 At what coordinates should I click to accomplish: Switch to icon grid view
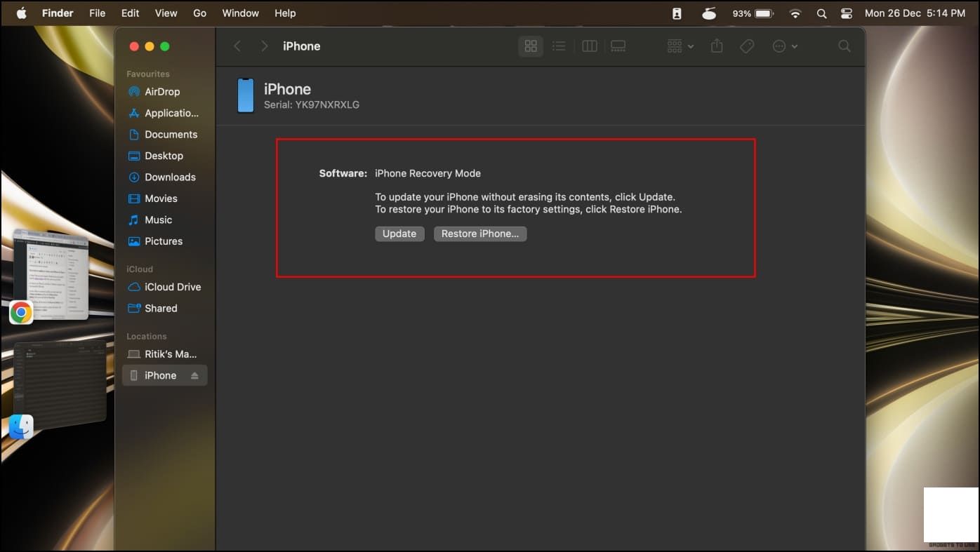(531, 46)
